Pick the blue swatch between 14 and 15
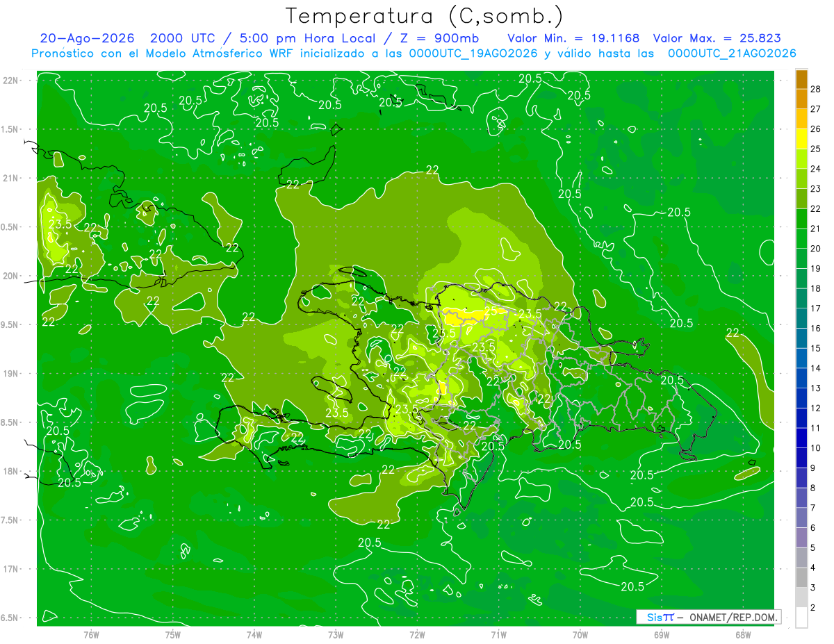The image size is (834, 644). [x=801, y=358]
